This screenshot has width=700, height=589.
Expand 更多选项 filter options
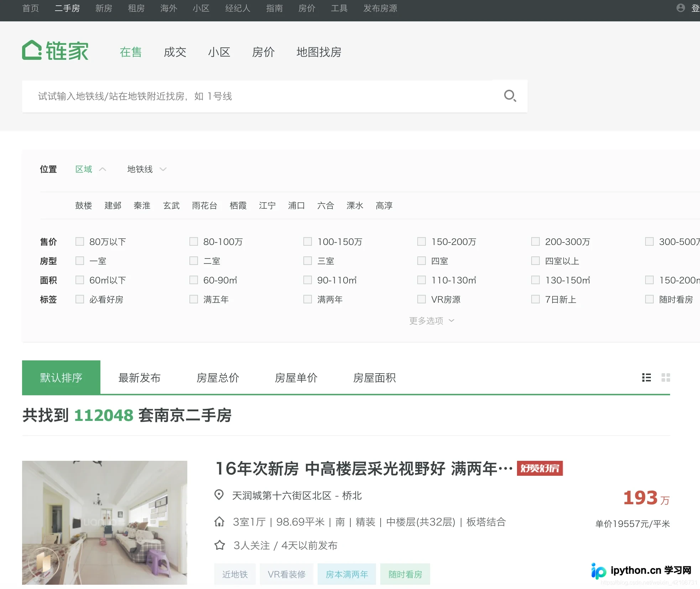tap(432, 321)
